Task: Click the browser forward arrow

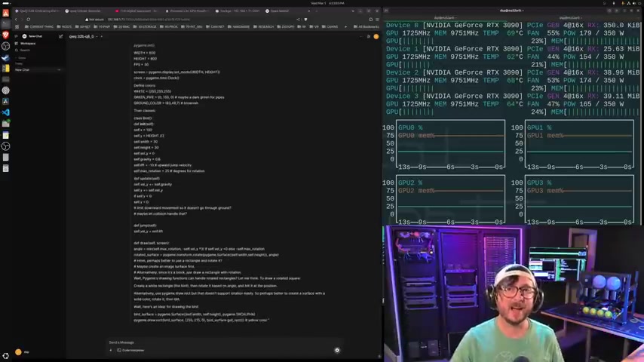Action: coord(22,20)
